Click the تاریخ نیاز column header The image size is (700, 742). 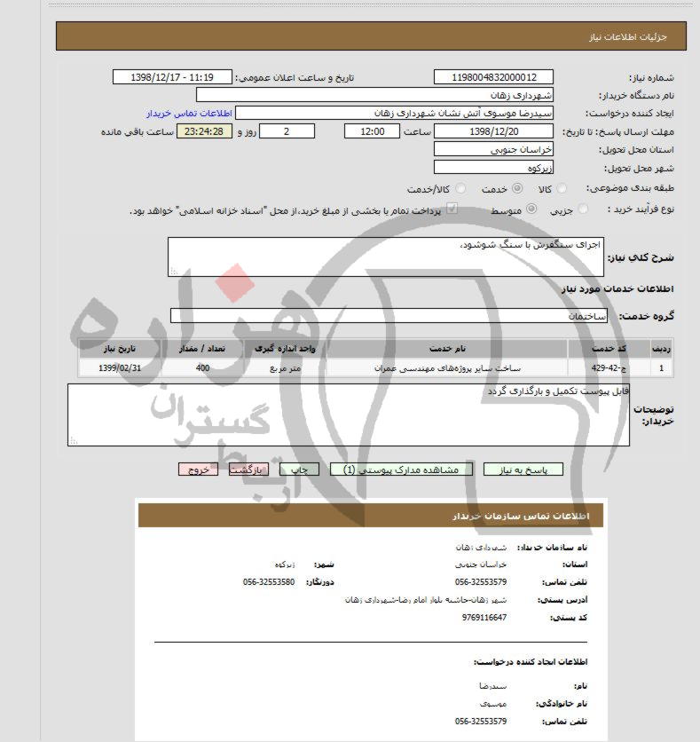(120, 349)
